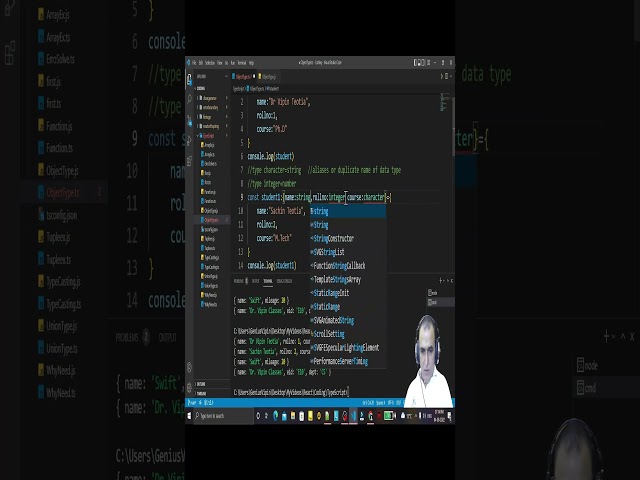Select the cmd terminal in terminal list
The image size is (640, 480).
point(440,302)
